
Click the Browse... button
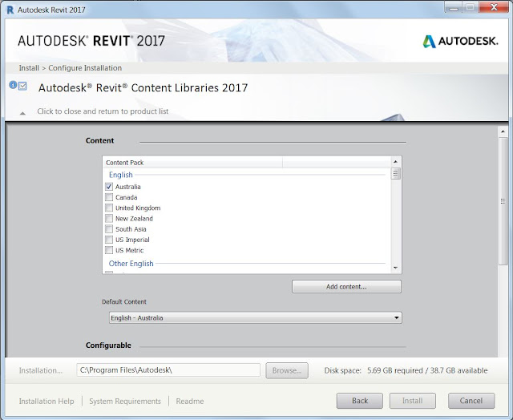pyautogui.click(x=287, y=370)
